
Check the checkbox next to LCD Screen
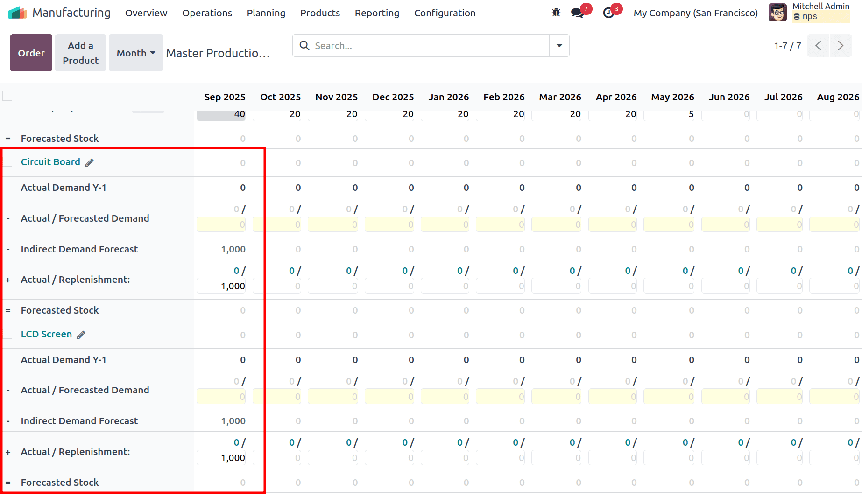pyautogui.click(x=7, y=334)
